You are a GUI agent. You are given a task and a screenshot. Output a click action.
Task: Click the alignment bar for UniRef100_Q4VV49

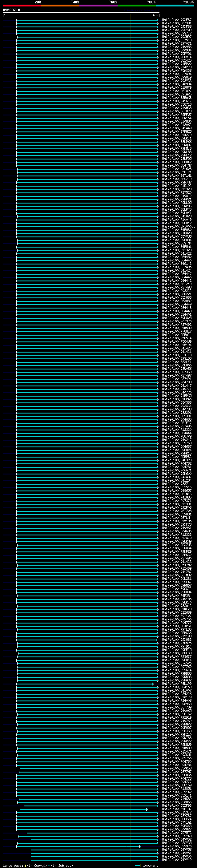point(94,860)
